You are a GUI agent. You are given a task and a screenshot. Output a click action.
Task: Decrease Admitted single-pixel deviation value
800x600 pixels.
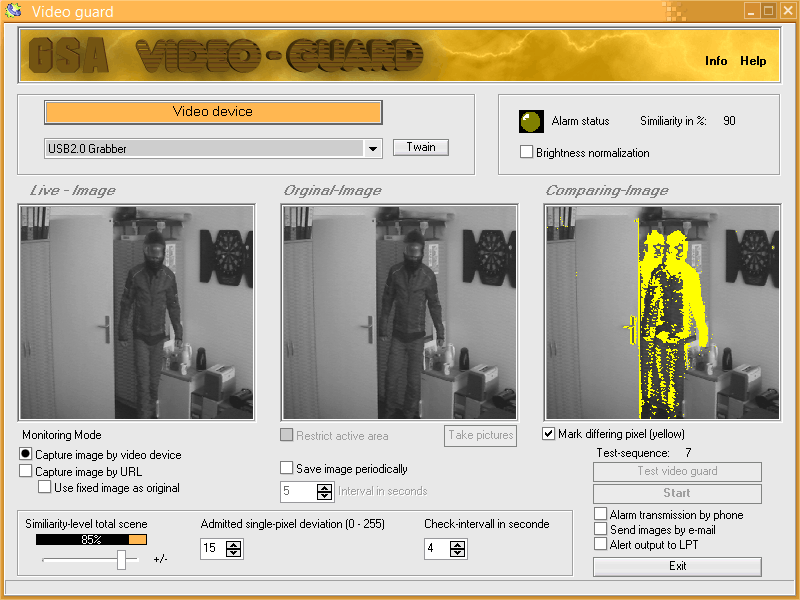[x=234, y=554]
